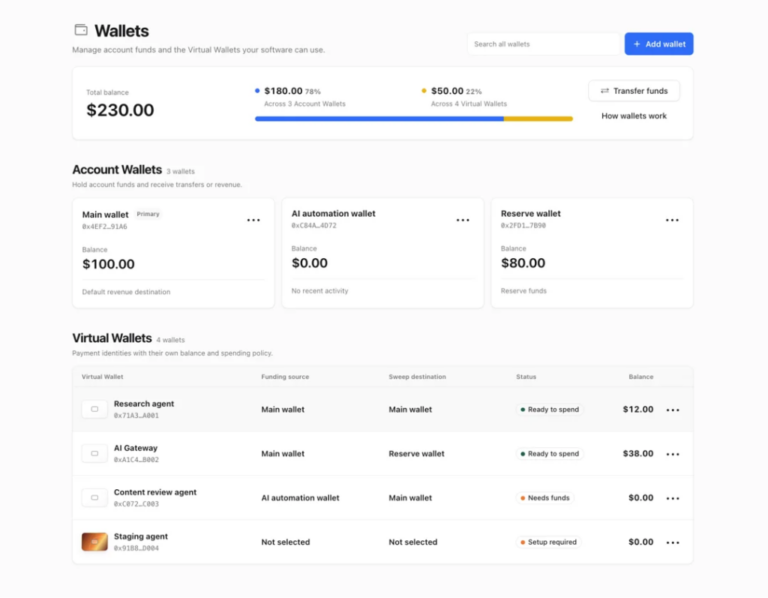
Task: Click Reserve wallet sweep destination for AI Gateway
Action: coord(416,454)
